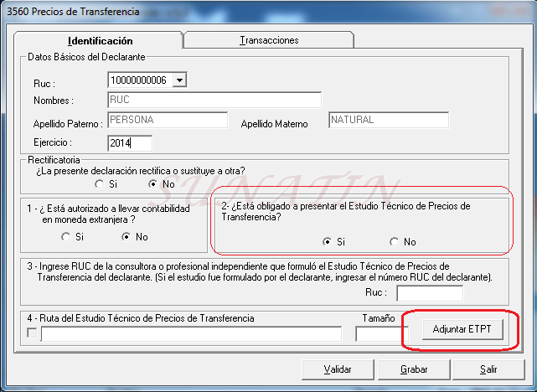
Task: Open the Ruc dropdown list
Action: 178,80
